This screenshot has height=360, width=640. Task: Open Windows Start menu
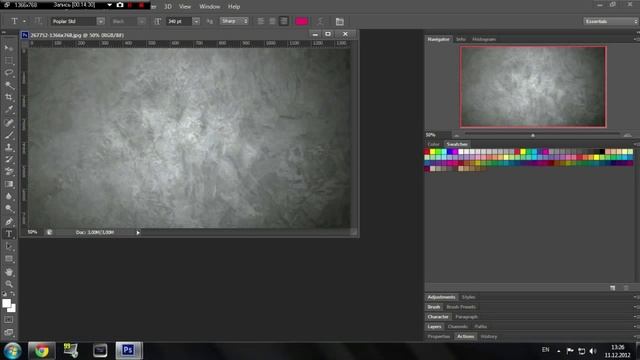click(x=12, y=351)
